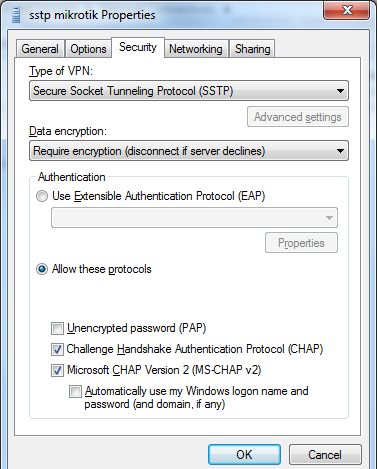
Task: Open the Options tab
Action: click(88, 49)
